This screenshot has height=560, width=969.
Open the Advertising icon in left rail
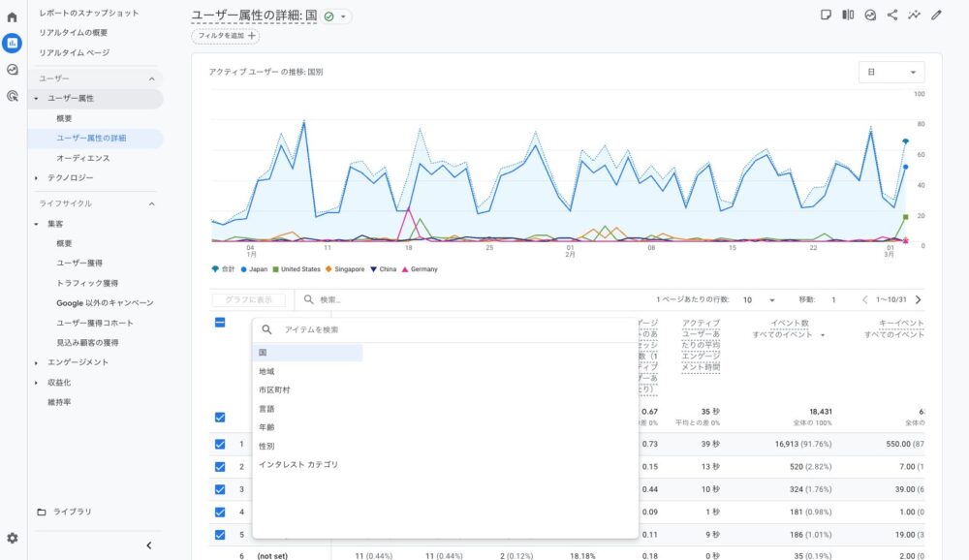click(12, 96)
